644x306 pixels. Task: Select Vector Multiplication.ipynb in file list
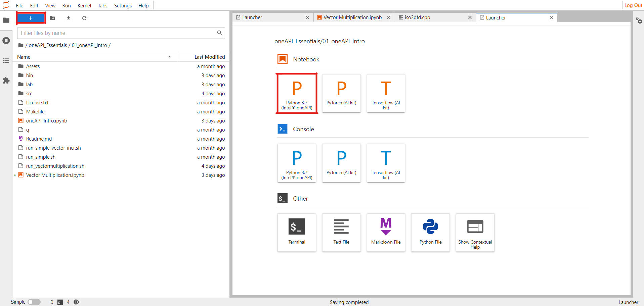pos(121,175)
